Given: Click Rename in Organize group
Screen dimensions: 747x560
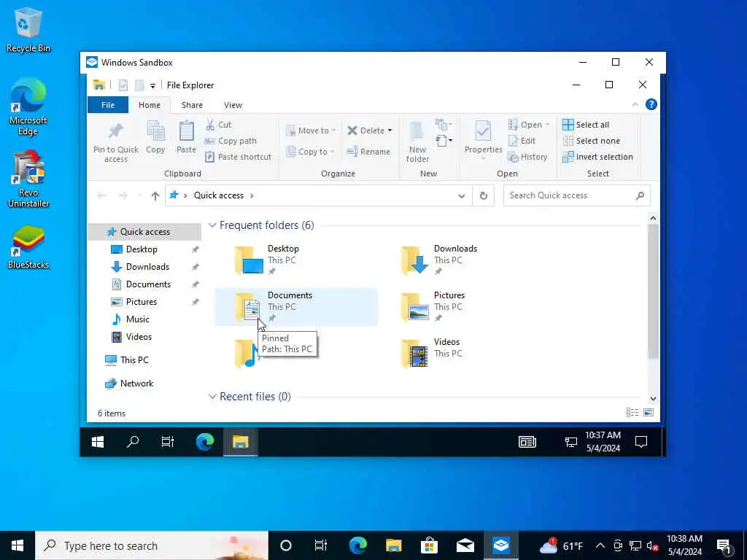Looking at the screenshot, I should pos(368,152).
